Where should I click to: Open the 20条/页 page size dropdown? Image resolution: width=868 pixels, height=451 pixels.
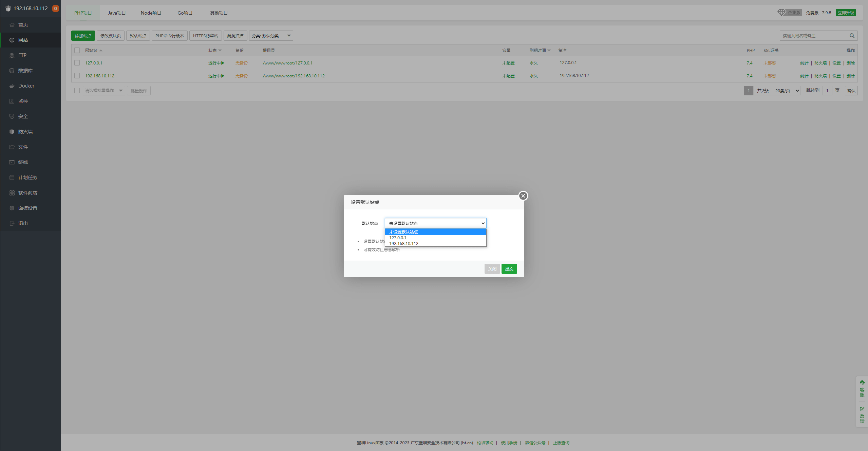(787, 91)
